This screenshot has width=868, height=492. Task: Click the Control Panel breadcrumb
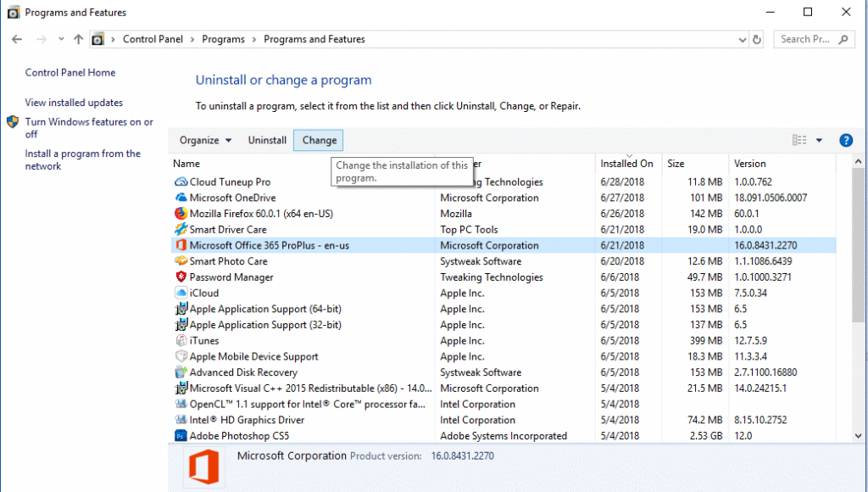153,39
